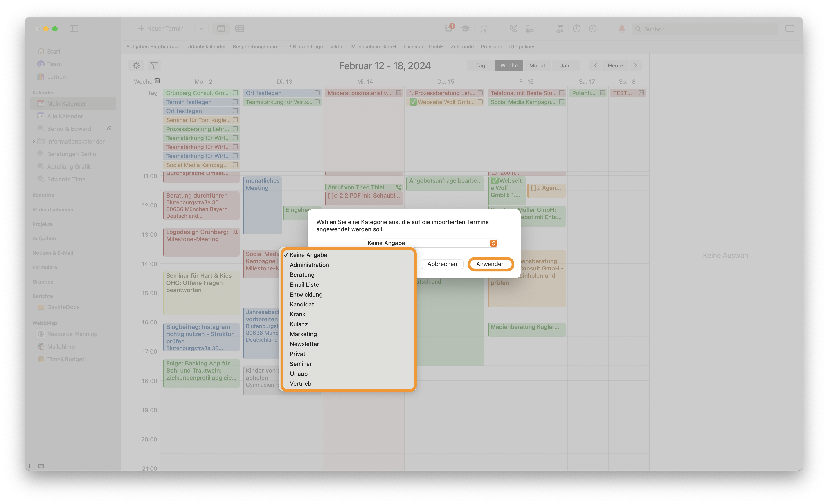Open the Neuer Termin dropdown arrow
The image size is (828, 504).
tap(201, 29)
